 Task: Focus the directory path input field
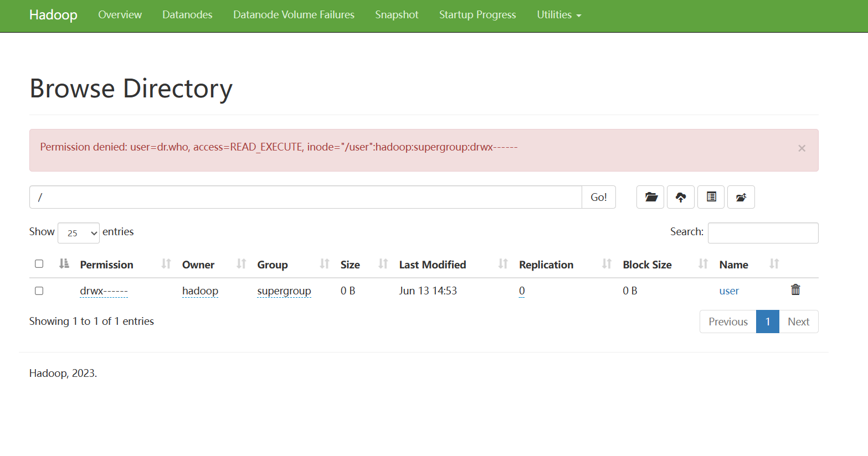(x=306, y=197)
